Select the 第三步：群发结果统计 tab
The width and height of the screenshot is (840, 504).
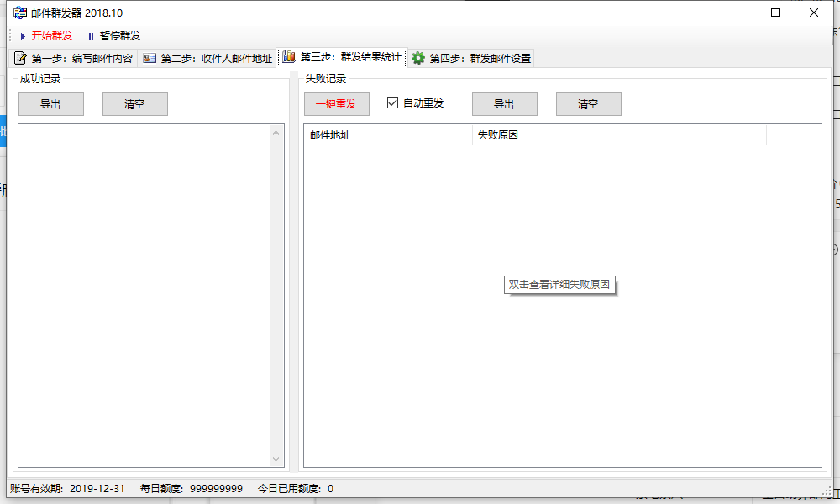[342, 57]
